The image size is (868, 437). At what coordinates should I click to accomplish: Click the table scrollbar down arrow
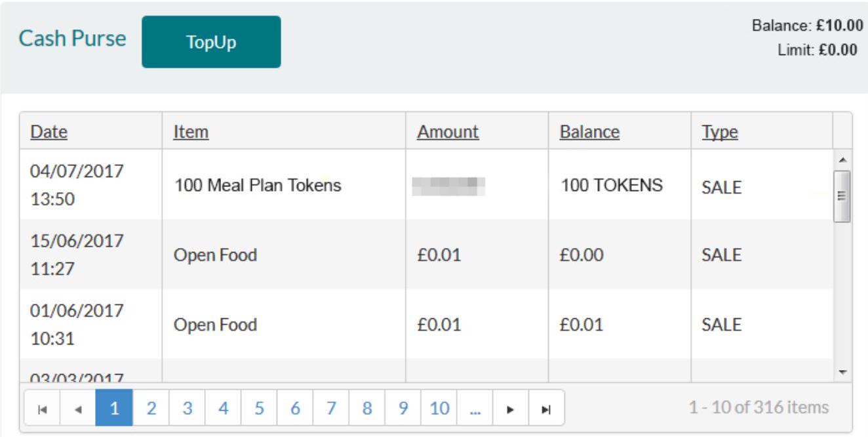[x=843, y=372]
